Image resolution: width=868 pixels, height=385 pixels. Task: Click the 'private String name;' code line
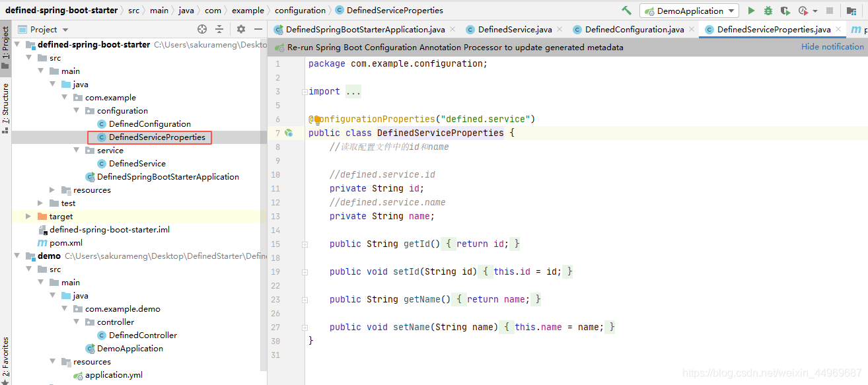382,217
